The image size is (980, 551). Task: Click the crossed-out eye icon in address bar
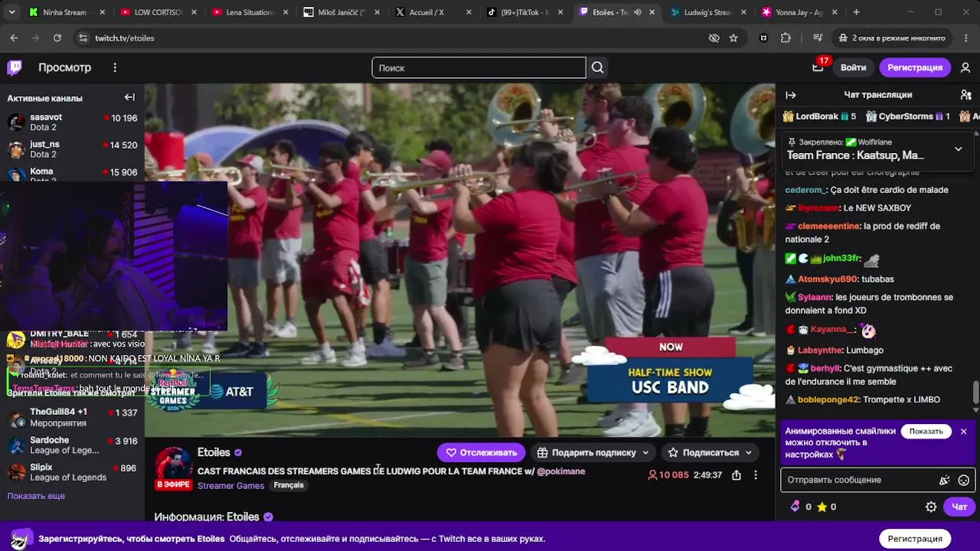[714, 38]
